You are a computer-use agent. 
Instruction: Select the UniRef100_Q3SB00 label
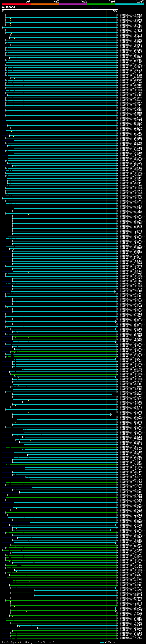[x=131, y=369]
